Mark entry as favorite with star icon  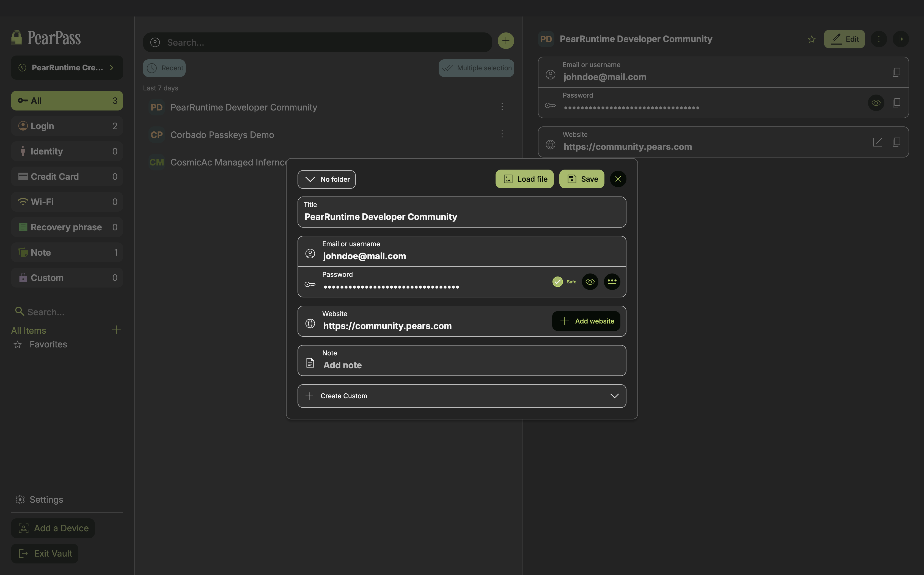pyautogui.click(x=812, y=39)
